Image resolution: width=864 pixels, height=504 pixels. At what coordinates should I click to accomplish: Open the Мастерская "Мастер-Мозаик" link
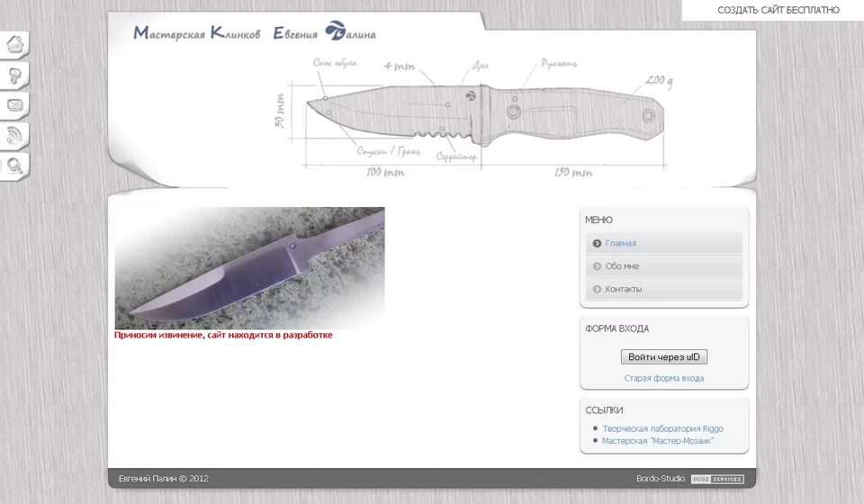pyautogui.click(x=658, y=441)
